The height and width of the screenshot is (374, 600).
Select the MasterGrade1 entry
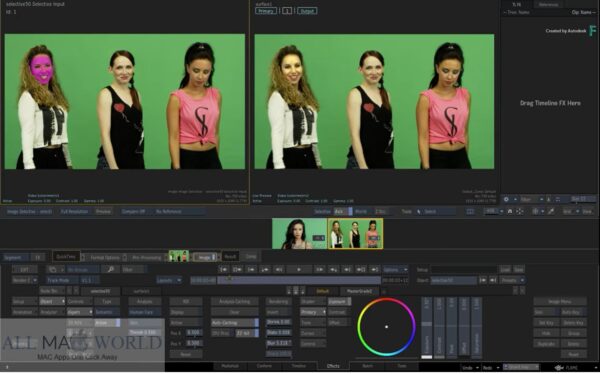pos(359,291)
